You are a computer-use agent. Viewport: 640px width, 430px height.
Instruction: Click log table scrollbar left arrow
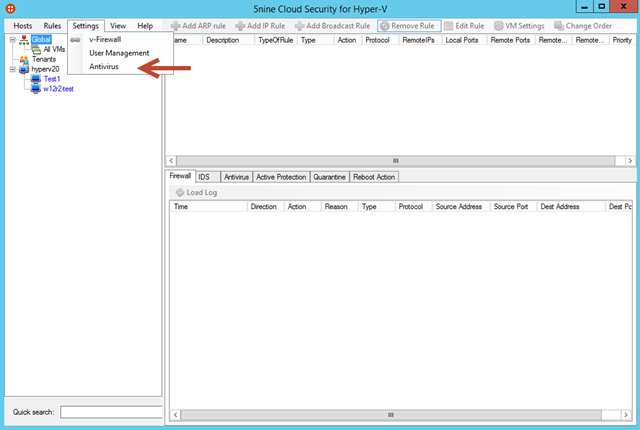176,415
